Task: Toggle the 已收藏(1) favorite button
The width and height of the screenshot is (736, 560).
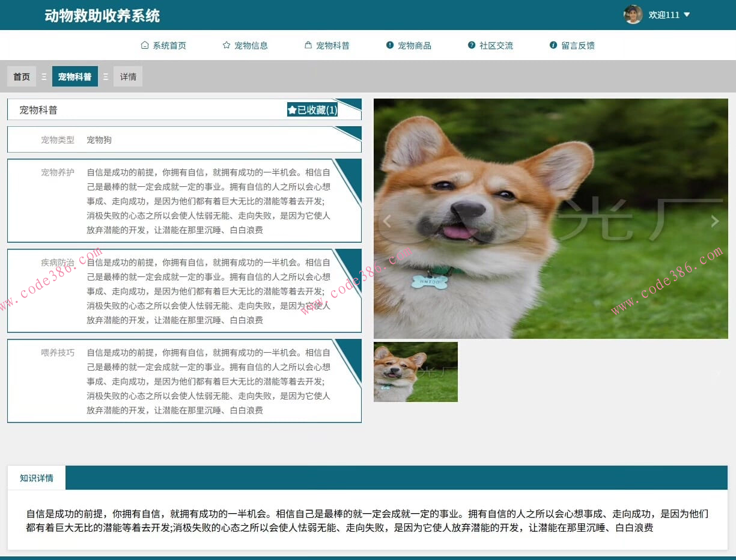Action: (312, 110)
